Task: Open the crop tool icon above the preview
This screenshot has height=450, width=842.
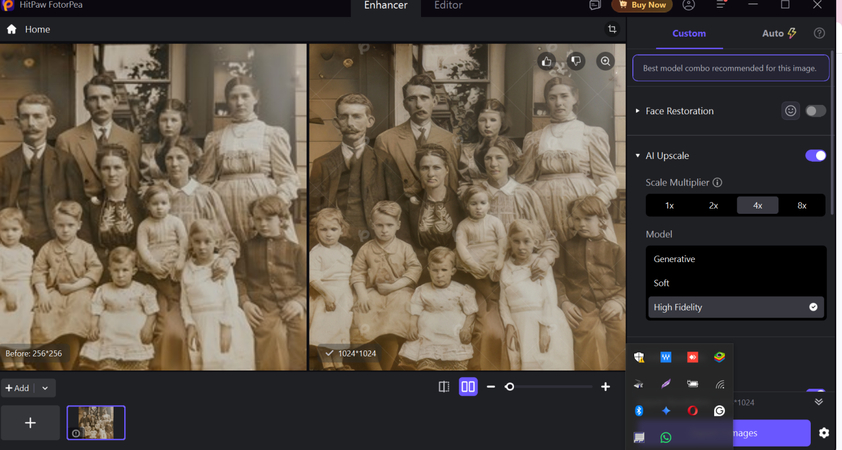Action: [x=612, y=29]
